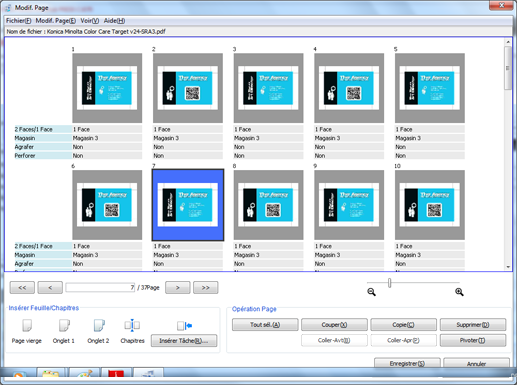Click page 10's 'Magasin 3' cell
This screenshot has width=517, height=385.
click(x=430, y=255)
